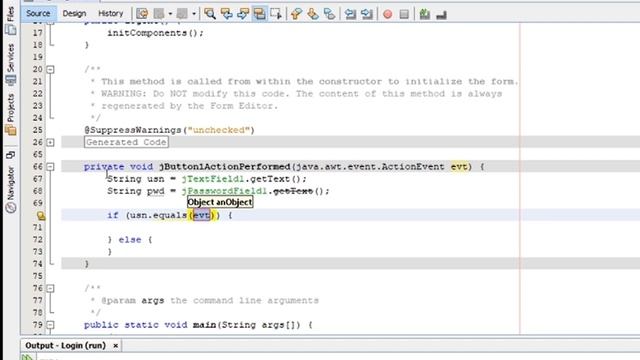
Task: Click the Object anObject parameter tooltip
Action: tap(220, 202)
